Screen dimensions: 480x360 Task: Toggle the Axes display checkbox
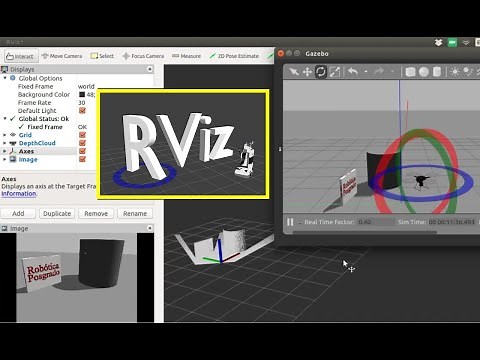coord(82,151)
